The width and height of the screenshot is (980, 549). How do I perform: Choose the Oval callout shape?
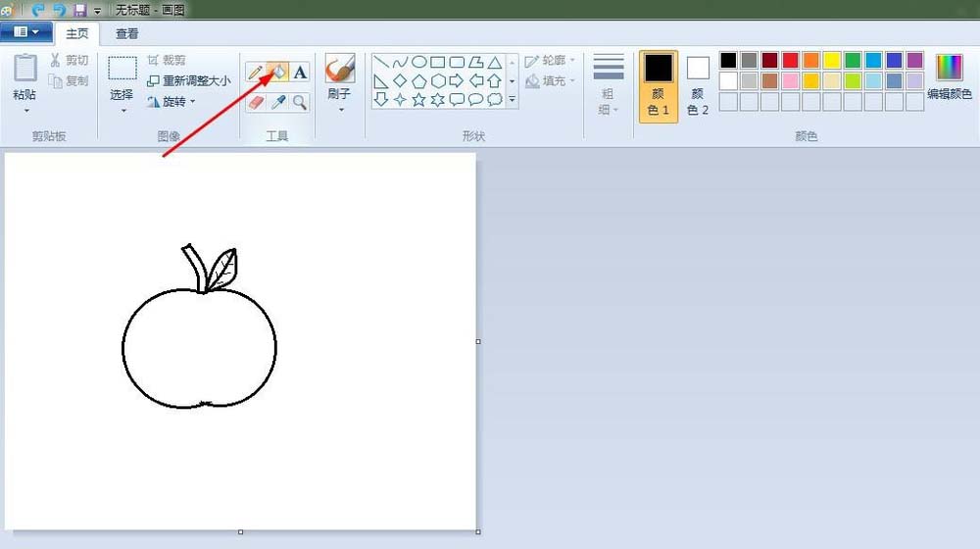(x=475, y=99)
